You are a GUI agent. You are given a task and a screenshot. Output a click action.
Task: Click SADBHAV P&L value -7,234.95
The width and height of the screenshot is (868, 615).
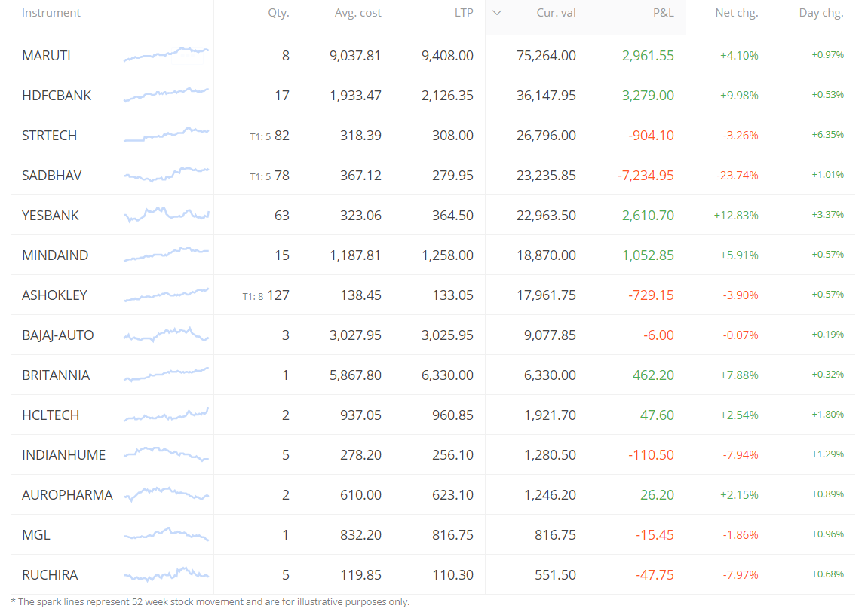(646, 176)
